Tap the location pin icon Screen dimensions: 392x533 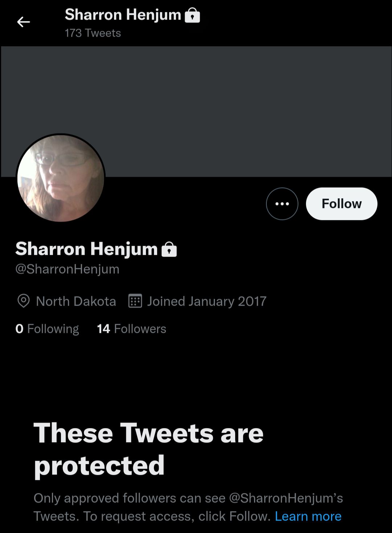(x=24, y=301)
